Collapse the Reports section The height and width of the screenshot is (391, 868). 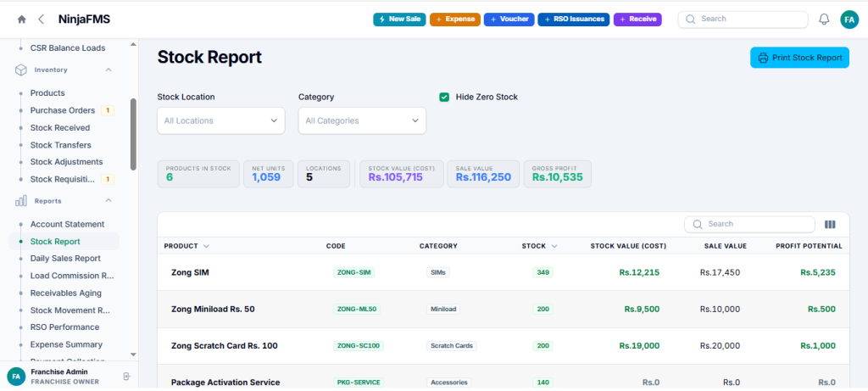(x=108, y=200)
